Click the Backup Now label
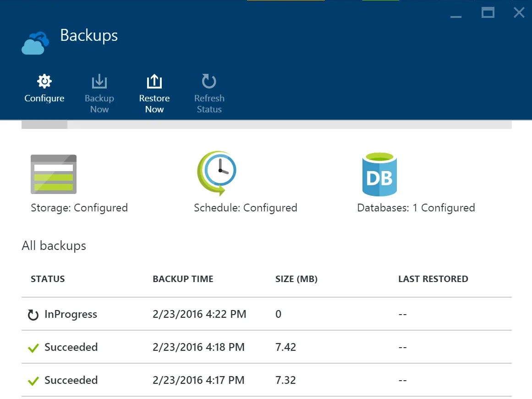532x399 pixels. [99, 104]
